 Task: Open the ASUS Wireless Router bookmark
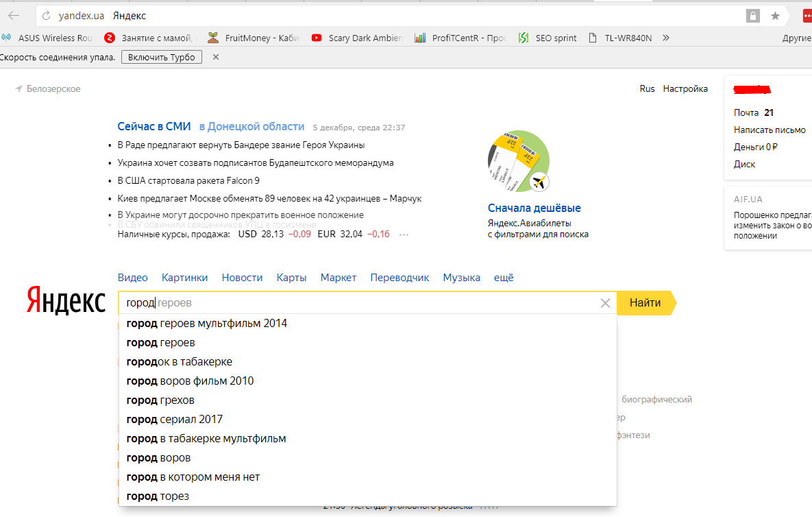pyautogui.click(x=48, y=38)
